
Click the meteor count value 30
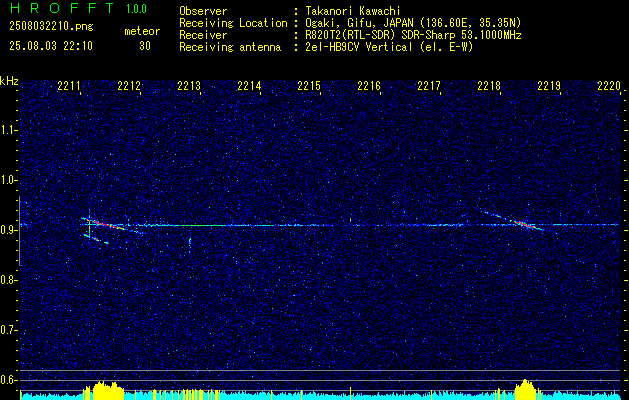[145, 46]
